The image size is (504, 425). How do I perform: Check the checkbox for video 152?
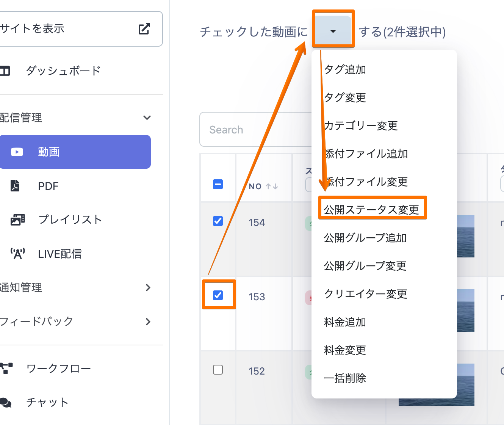point(218,370)
